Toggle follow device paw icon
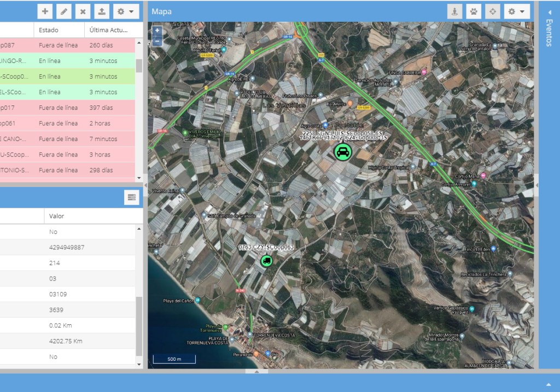Image resolution: width=560 pixels, height=392 pixels. (474, 11)
